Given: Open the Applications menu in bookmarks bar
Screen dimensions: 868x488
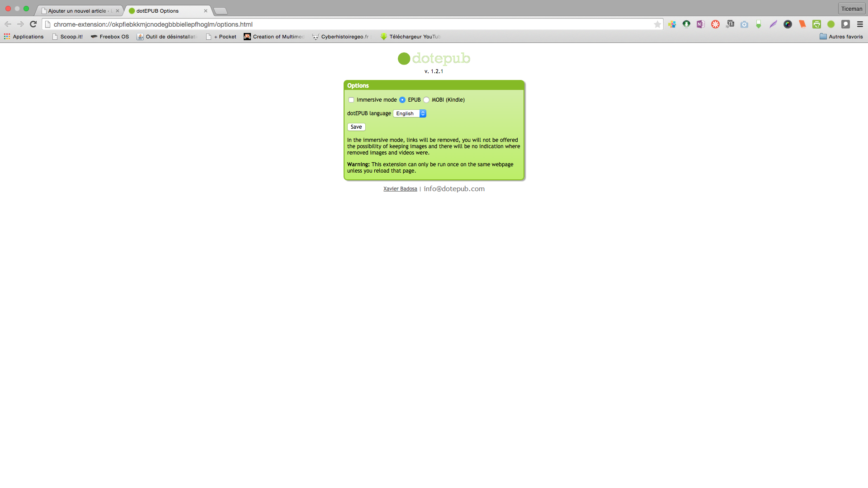Looking at the screenshot, I should pos(24,36).
